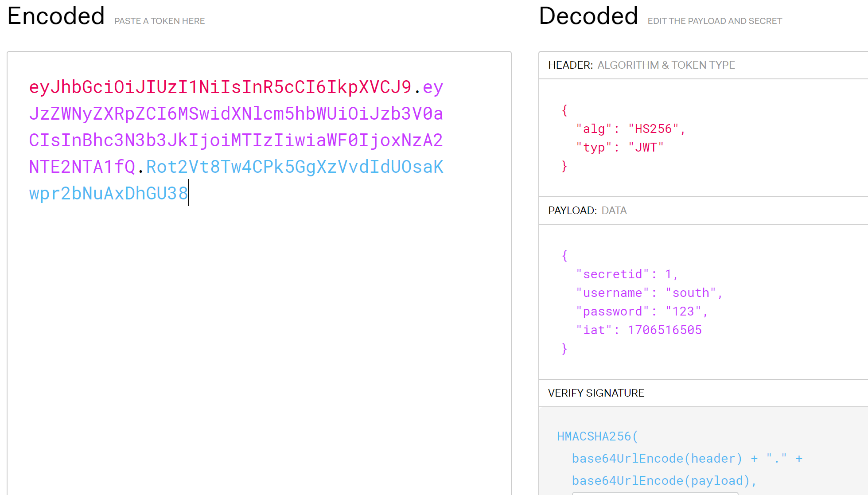Place cursor on the "alg": "HS256" line
Screen dimensions: 868x495
pos(631,129)
